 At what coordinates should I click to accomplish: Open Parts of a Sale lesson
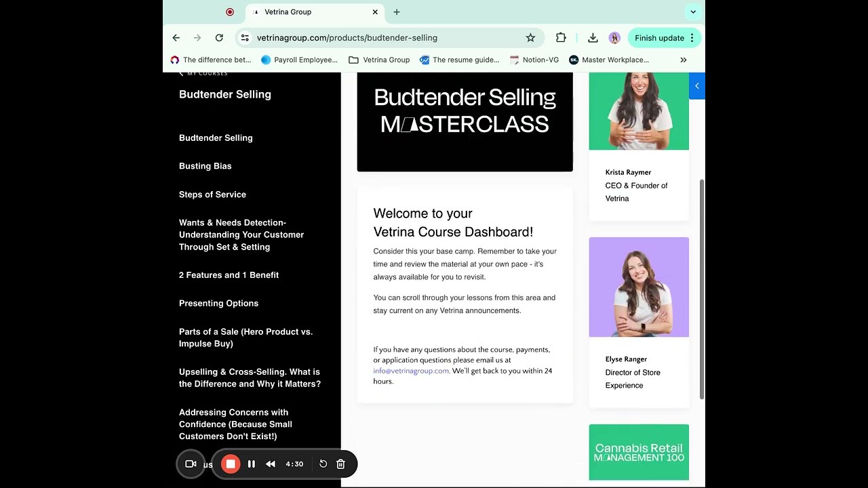pyautogui.click(x=245, y=338)
